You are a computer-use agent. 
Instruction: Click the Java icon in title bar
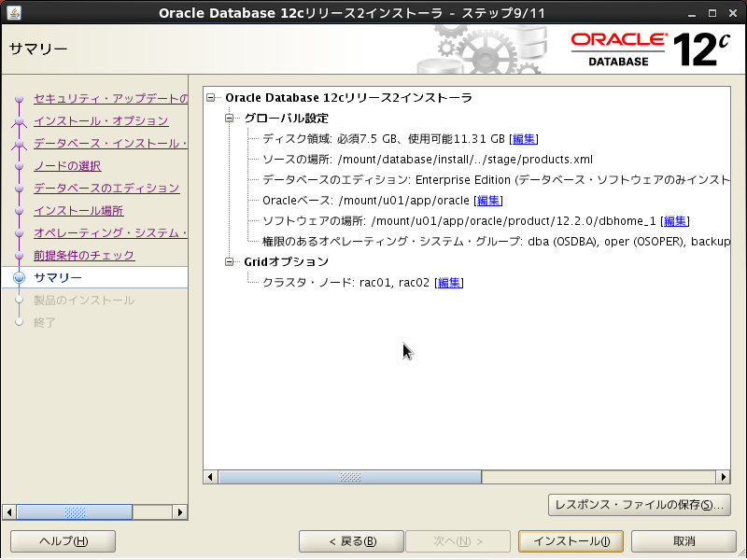[x=12, y=12]
